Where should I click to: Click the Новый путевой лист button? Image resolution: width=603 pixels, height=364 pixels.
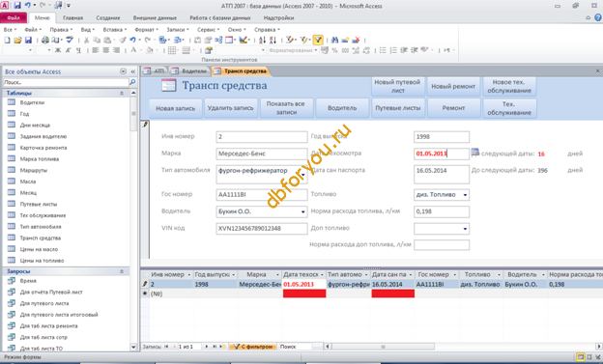397,87
